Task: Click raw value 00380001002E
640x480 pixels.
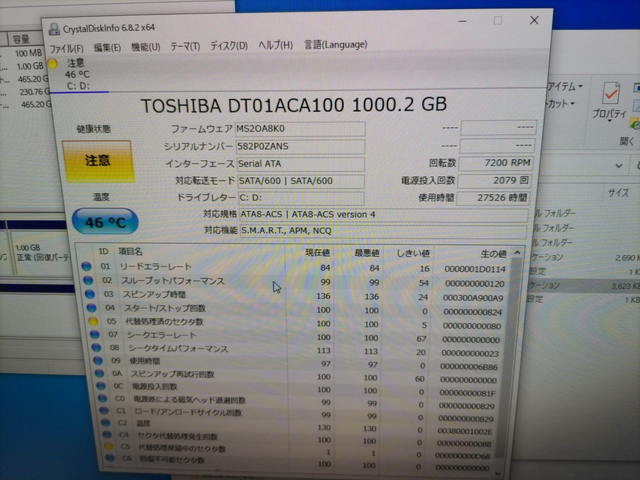Action: (x=465, y=431)
